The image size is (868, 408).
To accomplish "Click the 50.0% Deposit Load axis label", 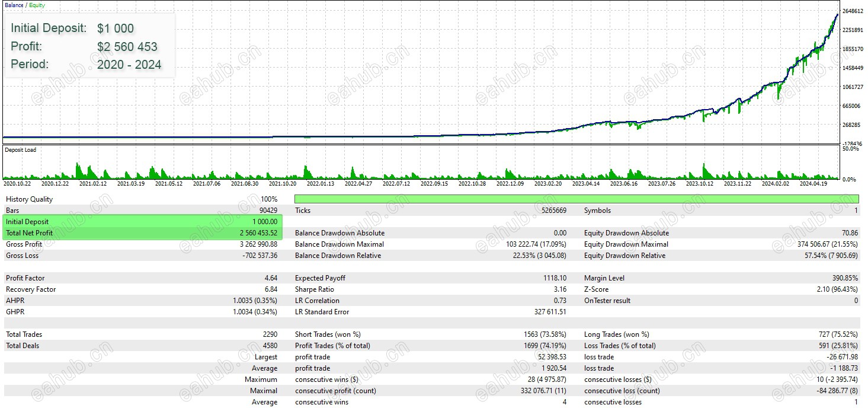I will click(x=851, y=149).
